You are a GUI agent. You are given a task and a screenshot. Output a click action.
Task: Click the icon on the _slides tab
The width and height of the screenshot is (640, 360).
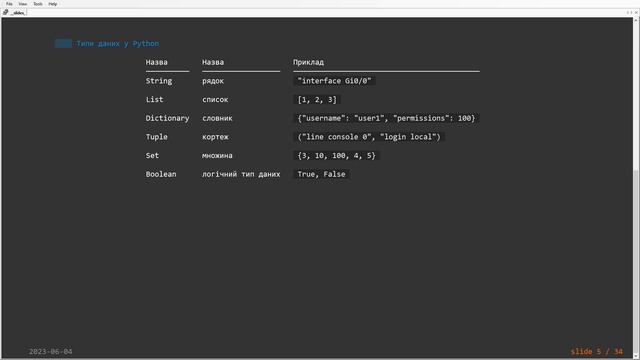coord(5,13)
